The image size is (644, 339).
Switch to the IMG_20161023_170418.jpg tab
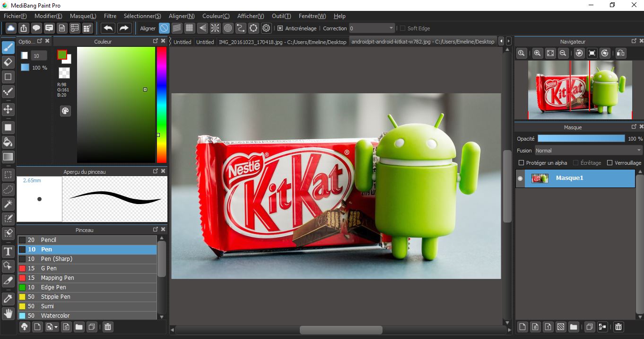pyautogui.click(x=283, y=42)
